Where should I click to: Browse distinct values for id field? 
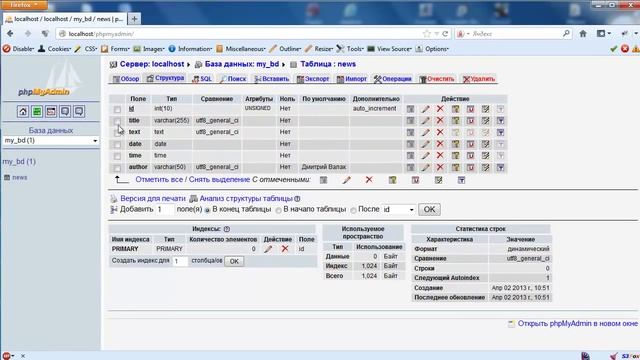point(410,109)
